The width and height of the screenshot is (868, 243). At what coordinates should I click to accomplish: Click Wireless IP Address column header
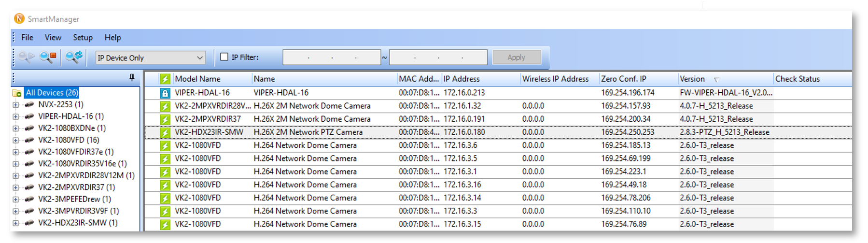tap(560, 79)
